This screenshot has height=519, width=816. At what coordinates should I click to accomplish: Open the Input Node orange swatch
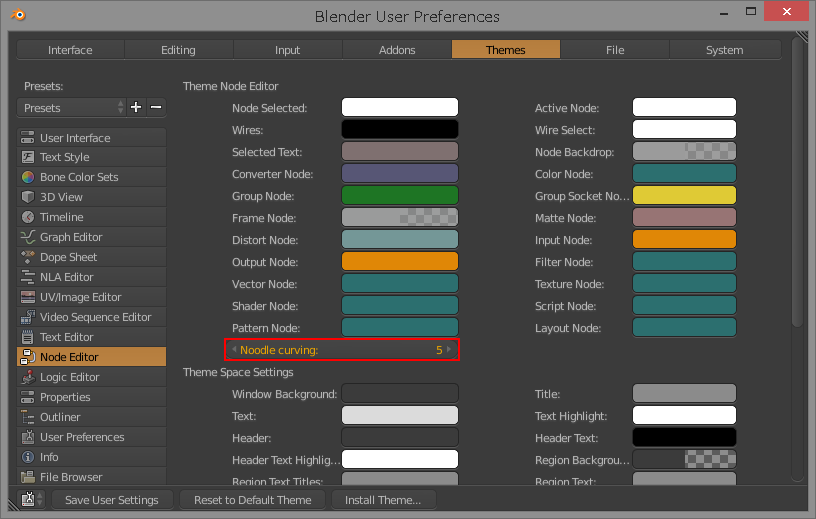pos(684,239)
